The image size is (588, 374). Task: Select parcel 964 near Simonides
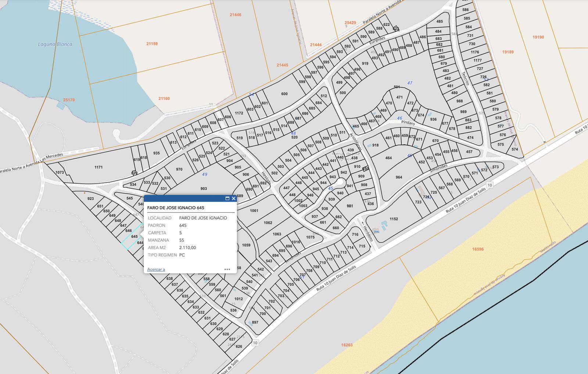point(399,177)
